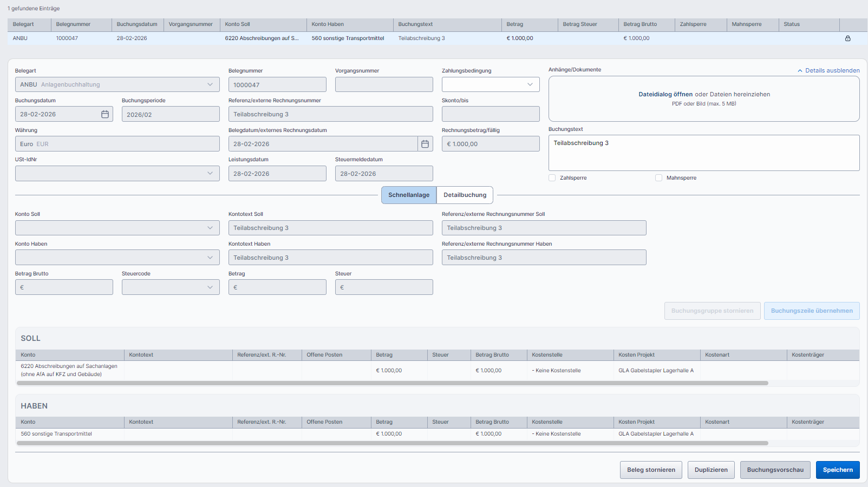Open the Buchungsdatum calendar picker
The image size is (868, 487).
point(105,114)
